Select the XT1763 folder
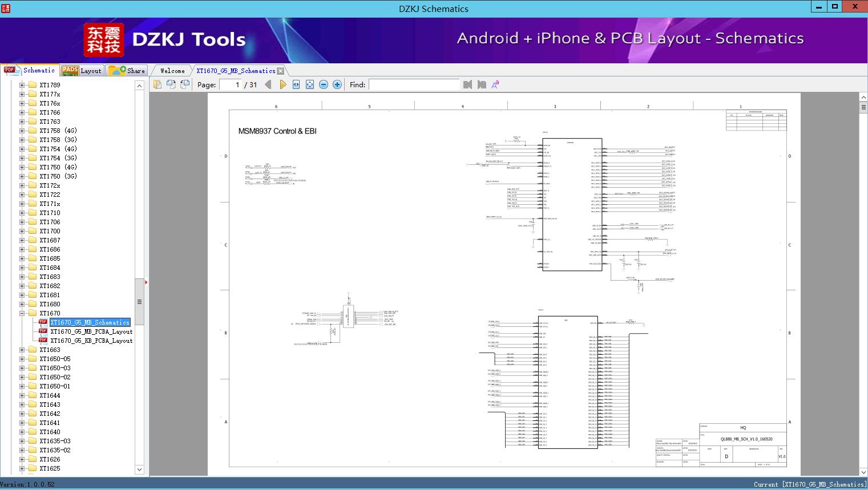The width and height of the screenshot is (868, 490). point(50,122)
